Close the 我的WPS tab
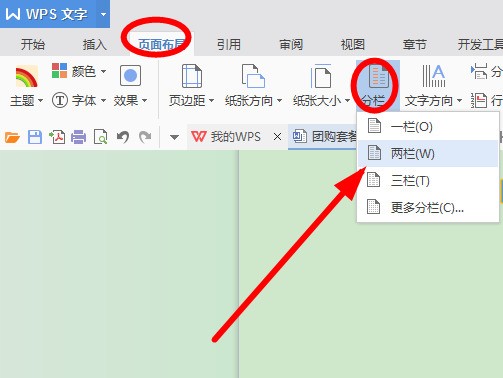Image resolution: width=503 pixels, height=378 pixels. pyautogui.click(x=277, y=137)
